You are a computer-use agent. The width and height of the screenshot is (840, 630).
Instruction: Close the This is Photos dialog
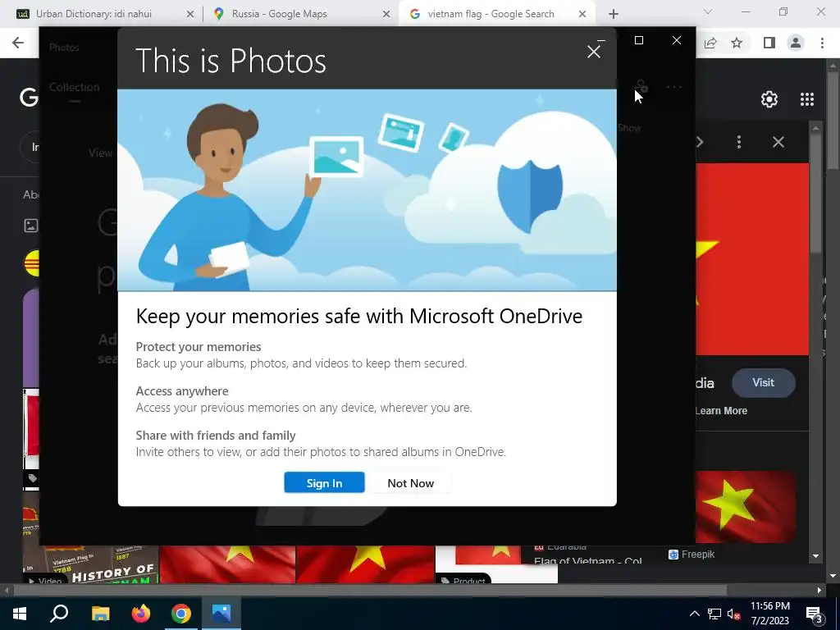[594, 52]
